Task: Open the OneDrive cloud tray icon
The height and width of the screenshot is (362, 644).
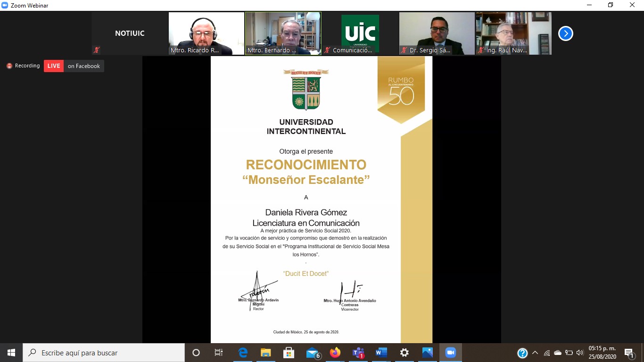Action: pyautogui.click(x=558, y=353)
